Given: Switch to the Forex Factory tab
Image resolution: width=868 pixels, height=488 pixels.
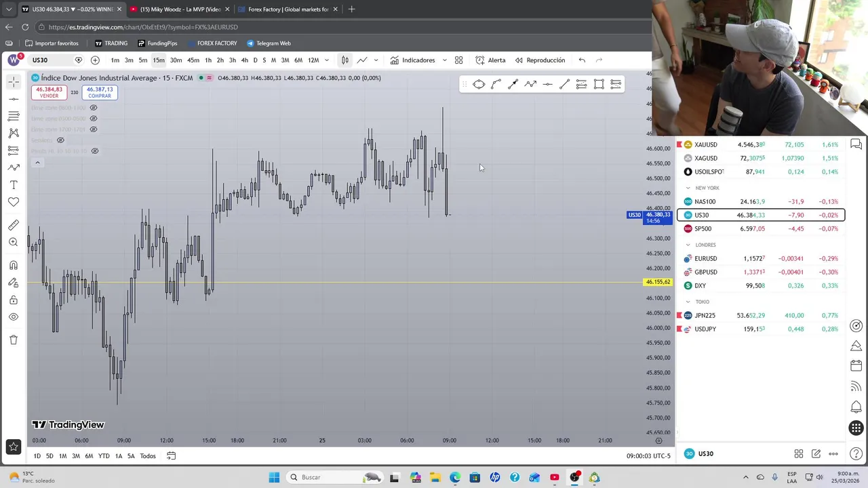Looking at the screenshot, I should pyautogui.click(x=288, y=9).
